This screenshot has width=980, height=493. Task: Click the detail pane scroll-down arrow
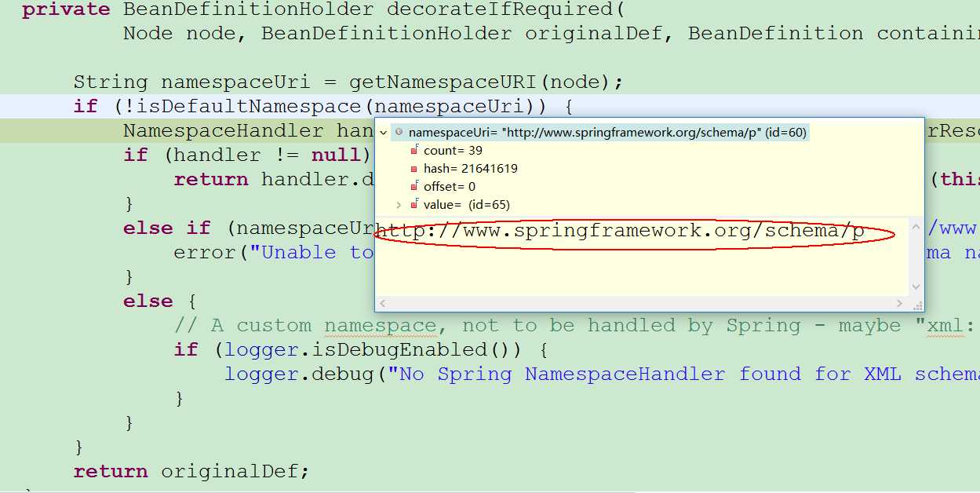click(x=915, y=287)
